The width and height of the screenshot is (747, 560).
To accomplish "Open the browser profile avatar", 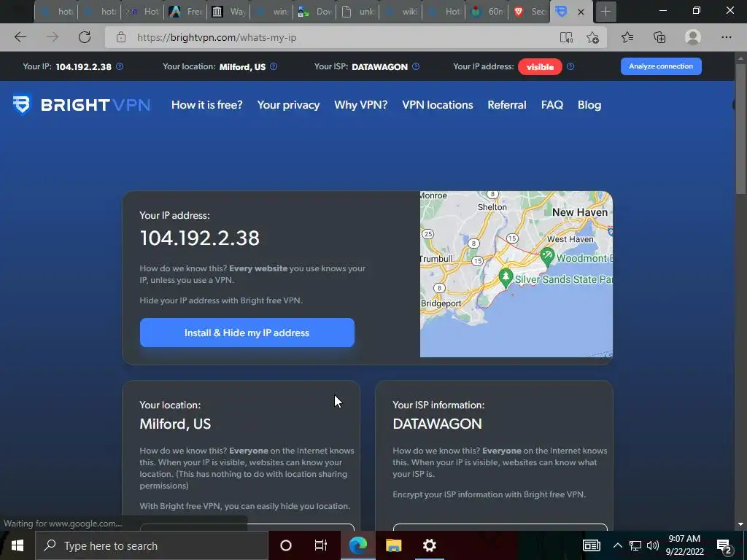I will [693, 37].
